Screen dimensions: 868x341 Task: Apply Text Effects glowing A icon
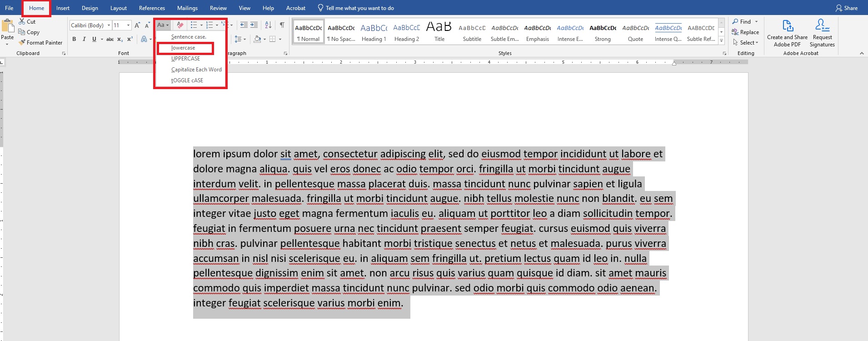coord(144,39)
